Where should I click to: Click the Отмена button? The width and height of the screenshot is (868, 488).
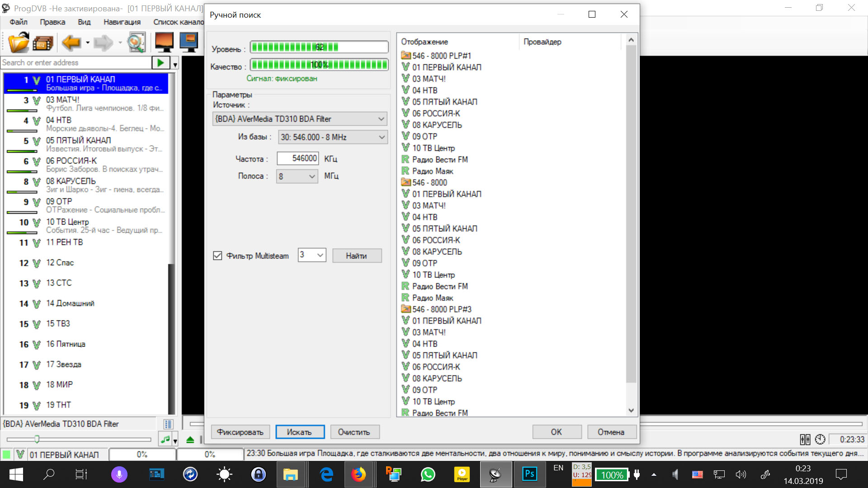pyautogui.click(x=611, y=432)
